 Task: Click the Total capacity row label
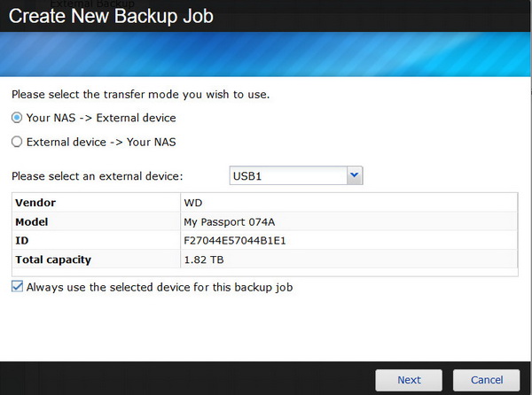tap(53, 259)
